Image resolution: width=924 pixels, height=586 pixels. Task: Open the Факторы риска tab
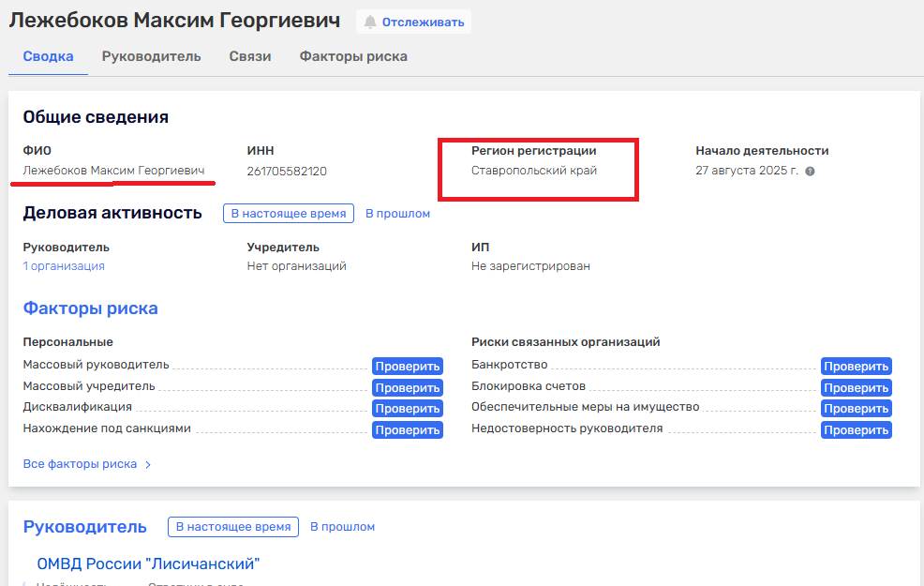[x=353, y=56]
